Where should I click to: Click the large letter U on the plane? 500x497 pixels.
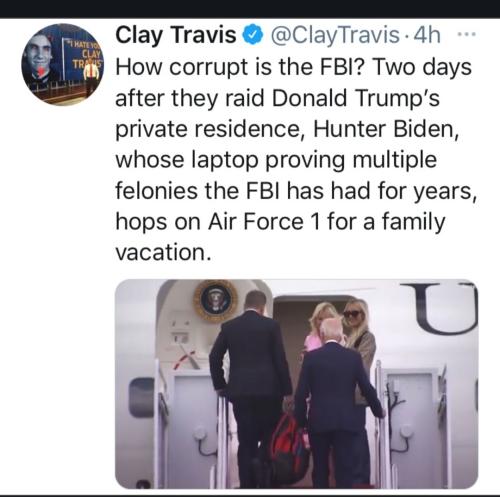(439, 307)
